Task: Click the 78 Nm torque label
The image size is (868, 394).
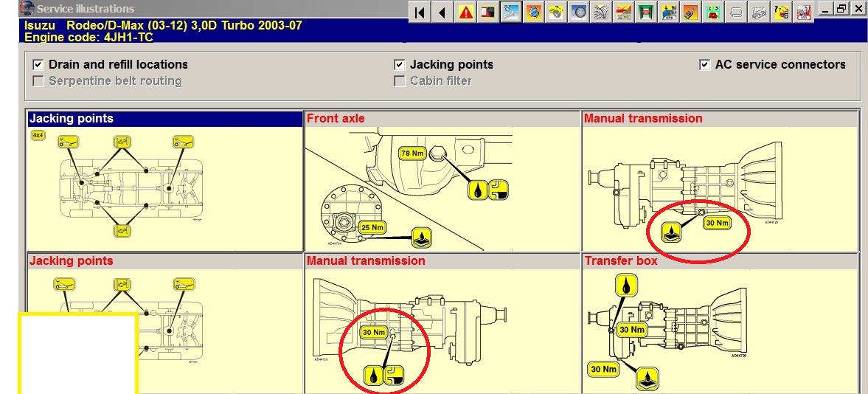Action: (x=412, y=153)
